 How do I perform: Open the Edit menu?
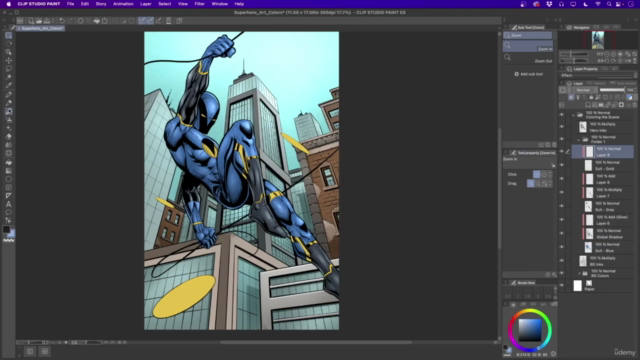click(x=84, y=4)
